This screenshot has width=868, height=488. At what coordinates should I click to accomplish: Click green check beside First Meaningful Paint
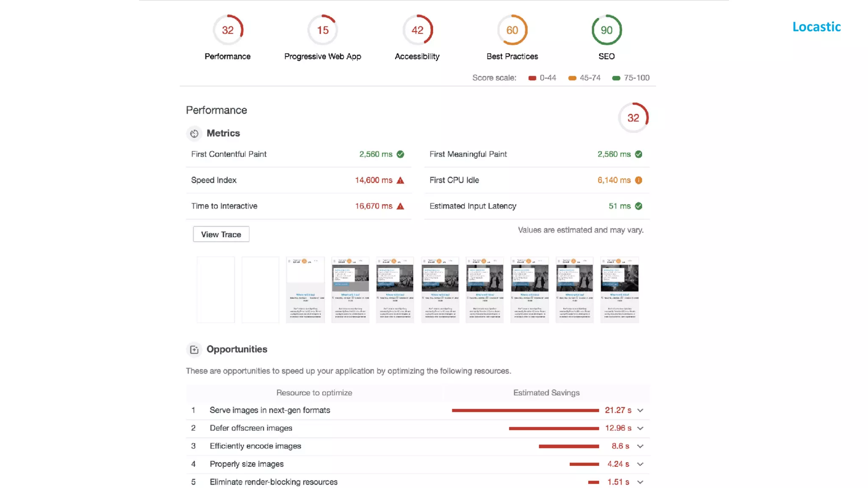coord(638,154)
